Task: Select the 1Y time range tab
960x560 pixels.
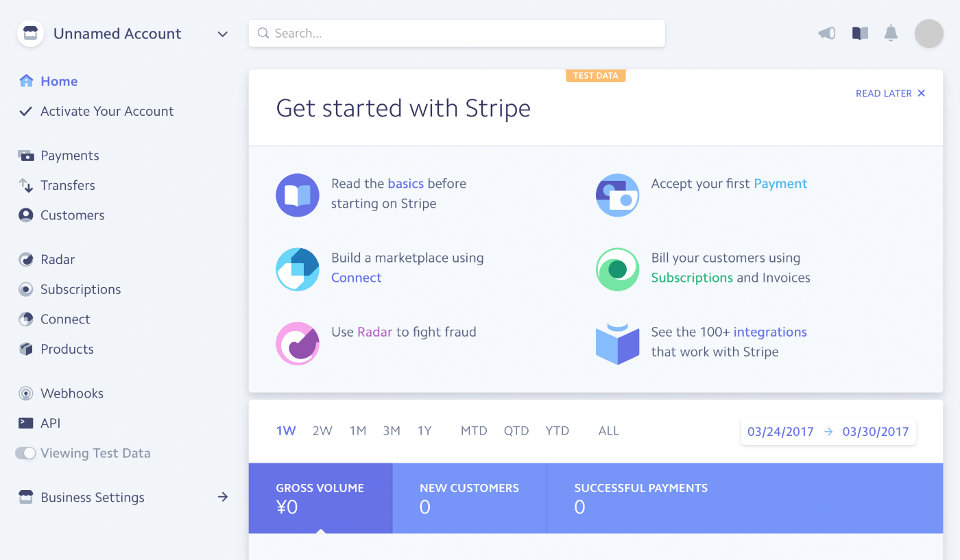Action: point(424,431)
